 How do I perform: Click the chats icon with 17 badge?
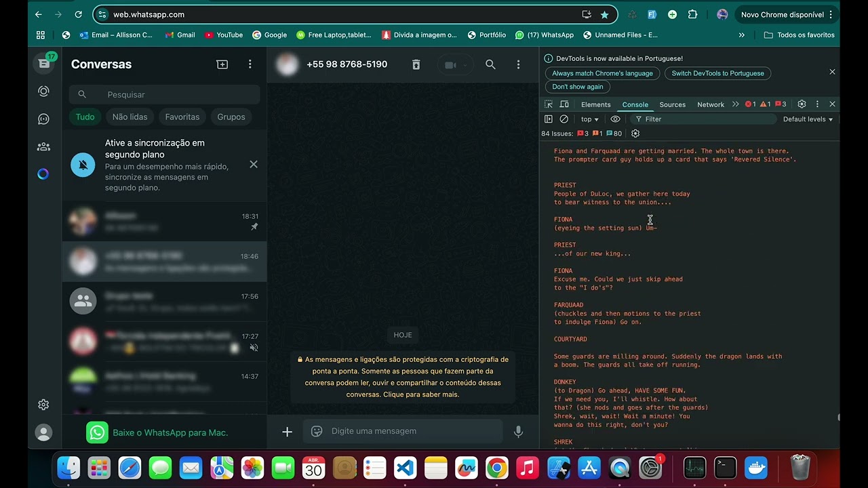coord(44,63)
